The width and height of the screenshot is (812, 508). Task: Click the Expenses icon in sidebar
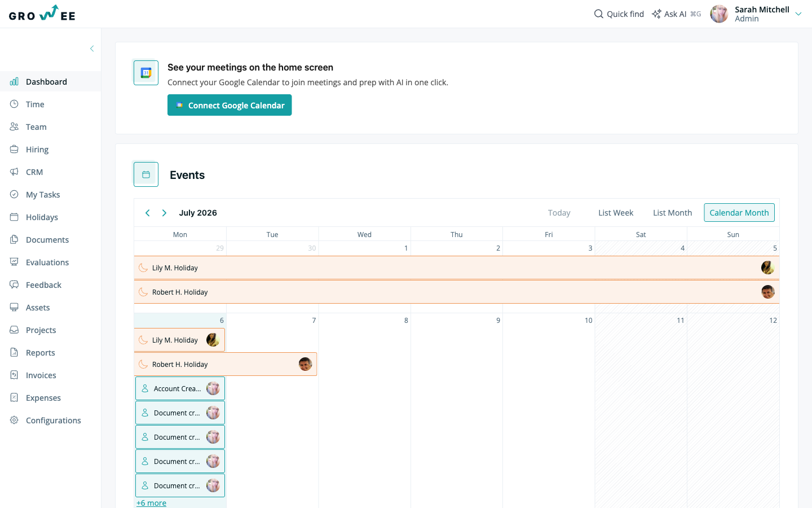point(14,397)
